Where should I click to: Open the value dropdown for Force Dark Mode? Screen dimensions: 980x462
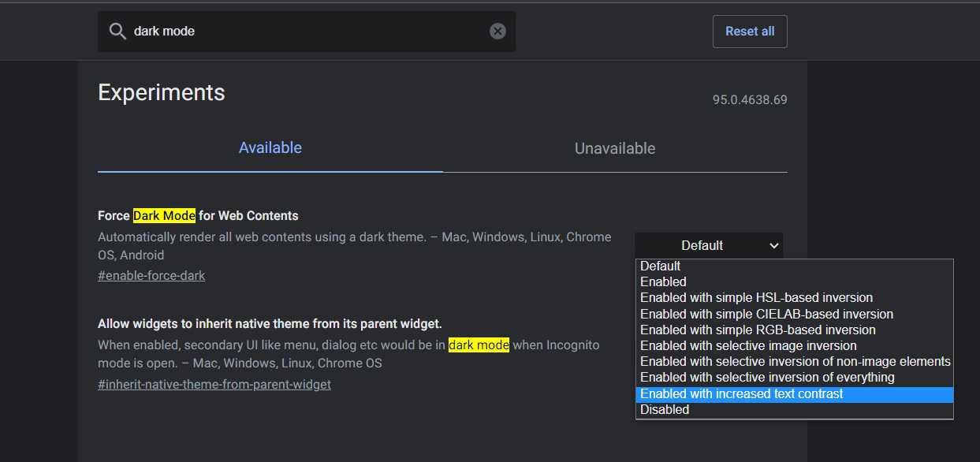coord(708,245)
